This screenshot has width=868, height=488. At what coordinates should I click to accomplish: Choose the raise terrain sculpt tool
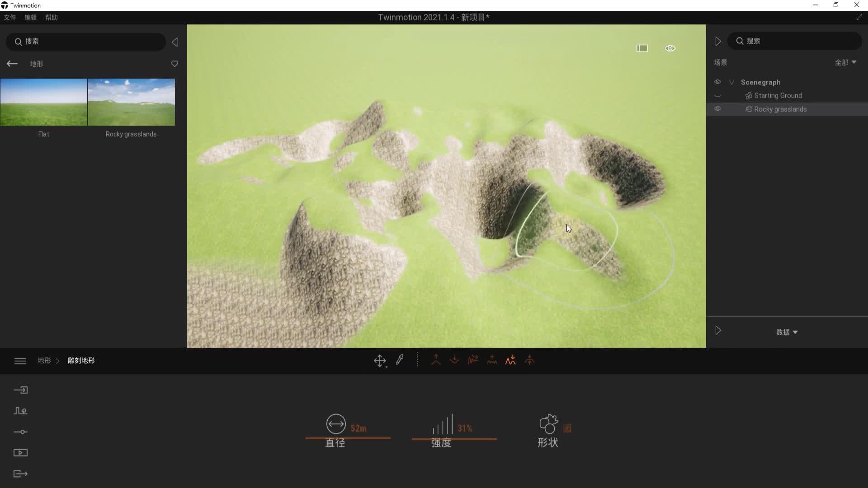(x=436, y=360)
